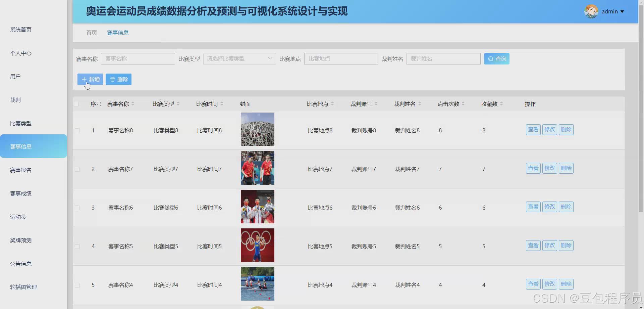
Task: Click the 赛事名称 search input field
Action: point(138,58)
